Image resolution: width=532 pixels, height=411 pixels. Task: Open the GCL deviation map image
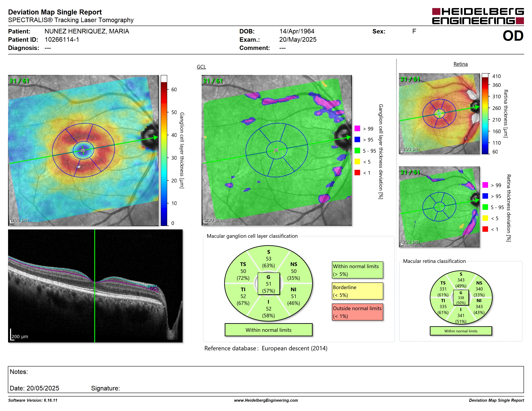pos(276,150)
